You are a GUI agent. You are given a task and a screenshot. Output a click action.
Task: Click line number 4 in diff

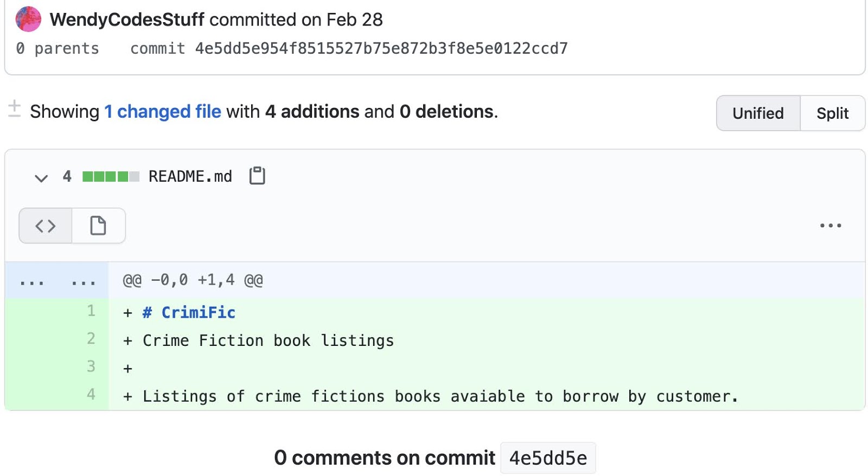[91, 395]
